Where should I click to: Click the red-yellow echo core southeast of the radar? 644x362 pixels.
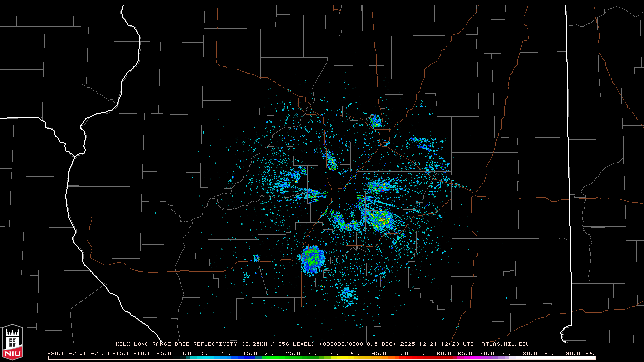point(380,219)
